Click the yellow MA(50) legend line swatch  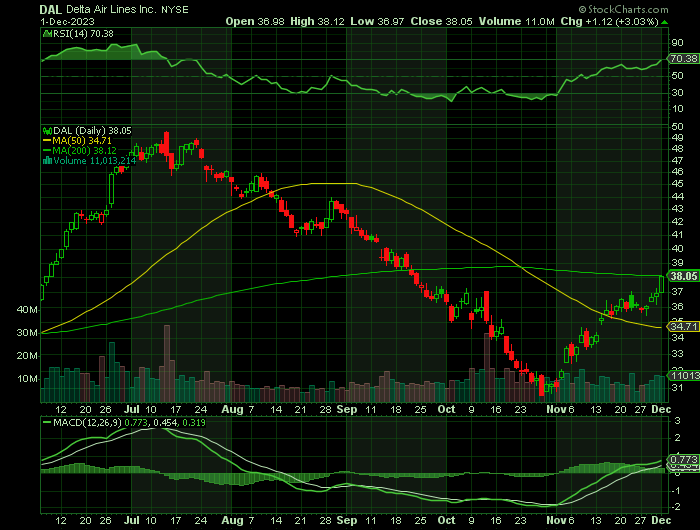click(x=47, y=141)
